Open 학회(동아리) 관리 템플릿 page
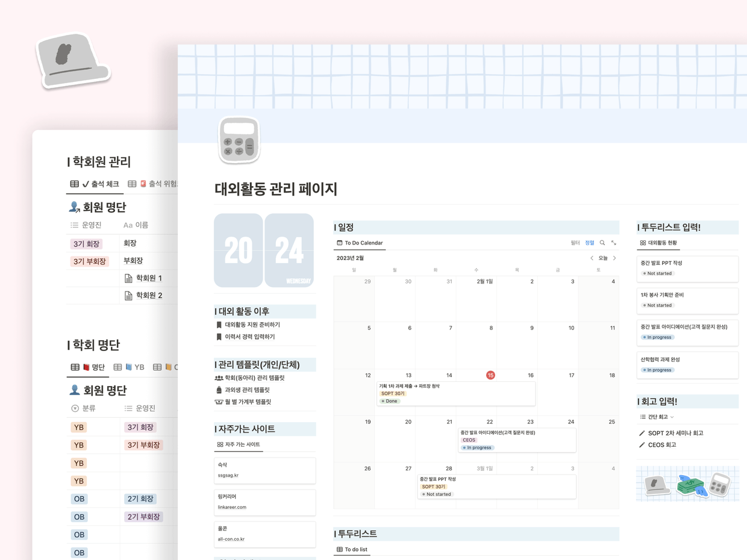The image size is (747, 560). (254, 378)
